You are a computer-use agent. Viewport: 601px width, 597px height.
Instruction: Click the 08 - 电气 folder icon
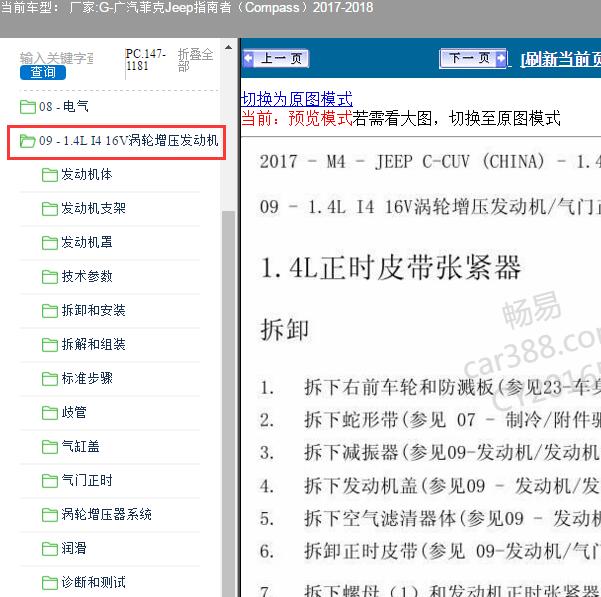(28, 107)
